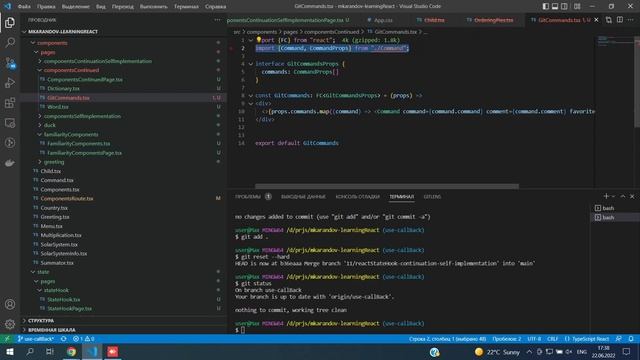Switch to the ПРОБЛЕМЫ panel tab

pyautogui.click(x=248, y=197)
